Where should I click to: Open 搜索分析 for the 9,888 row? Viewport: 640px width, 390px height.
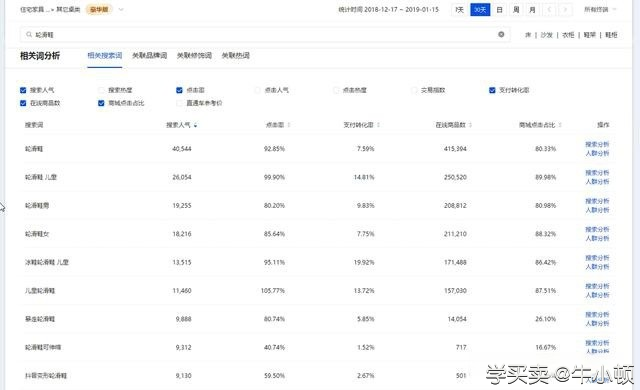pos(597,315)
